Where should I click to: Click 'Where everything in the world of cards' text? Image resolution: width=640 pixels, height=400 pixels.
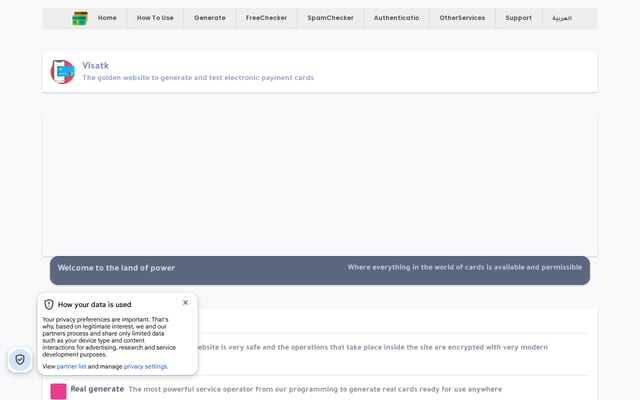pyautogui.click(x=465, y=267)
